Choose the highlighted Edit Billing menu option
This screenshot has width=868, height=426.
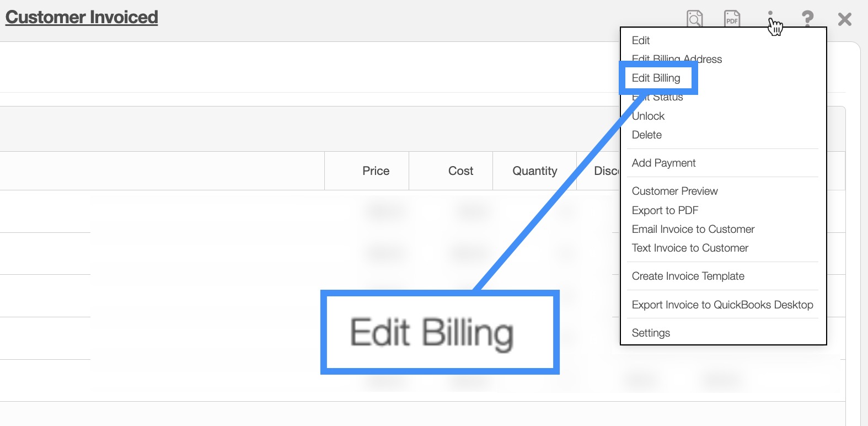pyautogui.click(x=656, y=78)
